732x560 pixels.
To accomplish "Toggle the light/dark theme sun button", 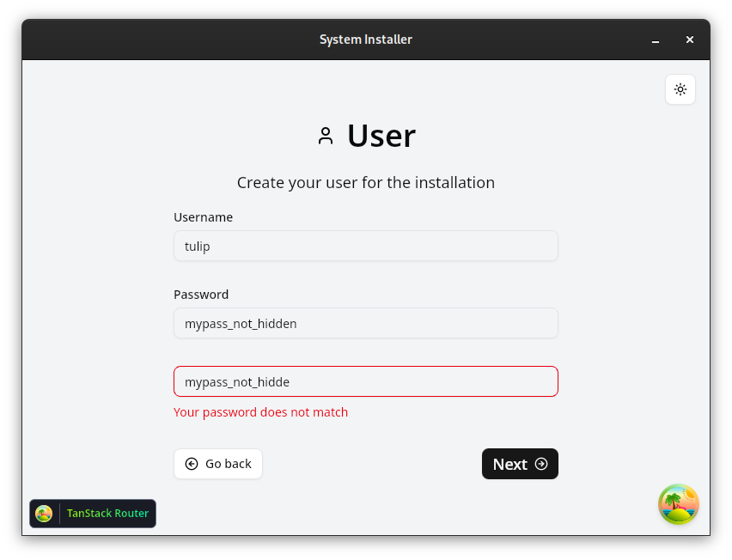I will click(x=680, y=89).
